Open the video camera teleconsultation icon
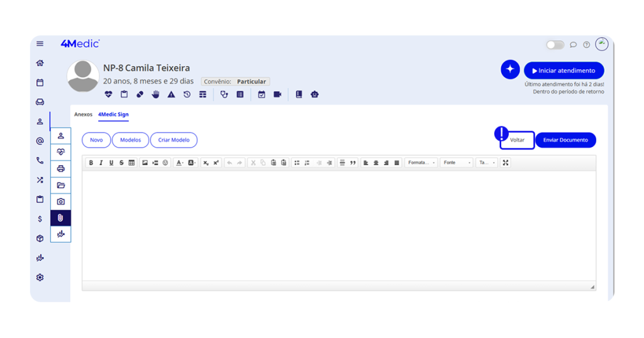Image resolution: width=644 pixels, height=338 pixels. [277, 94]
